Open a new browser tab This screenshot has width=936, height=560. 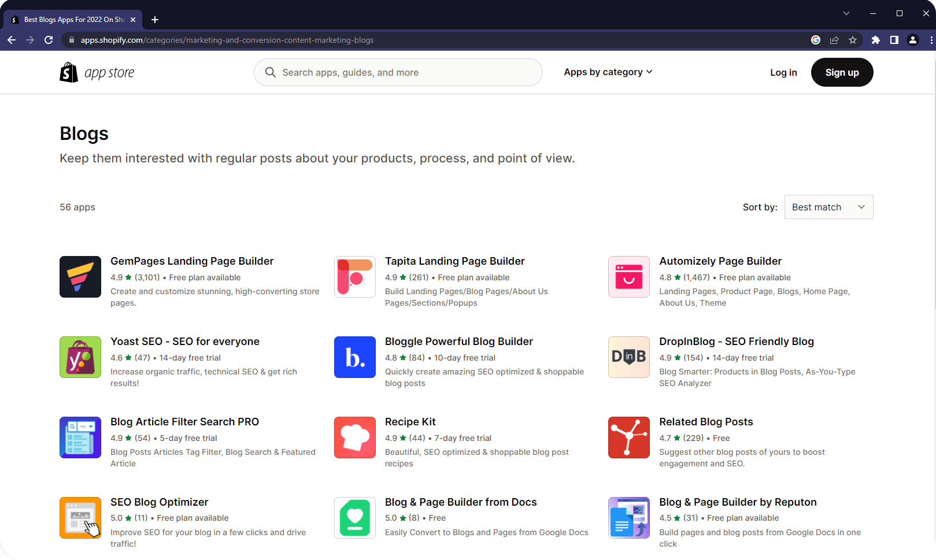point(155,20)
